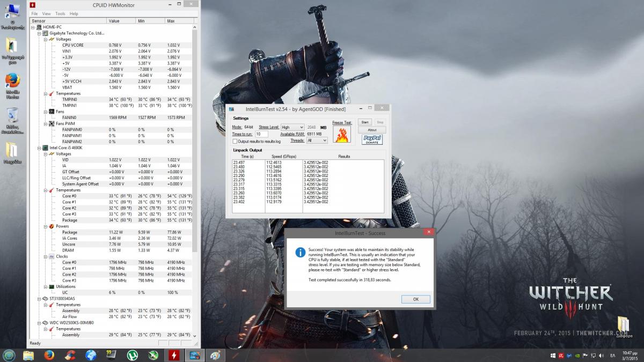Click Start button in IntelBurnTest
Screen dimensions: 644x362
365,122
